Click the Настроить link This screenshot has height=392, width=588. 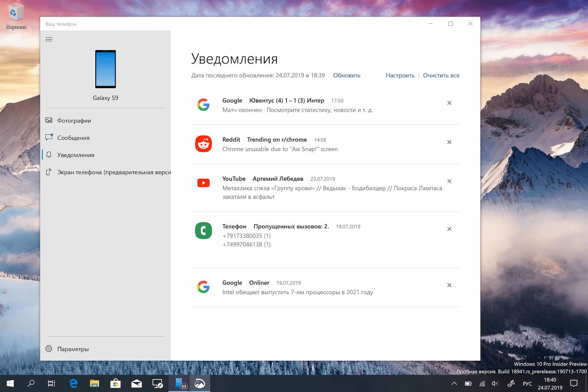(x=400, y=75)
